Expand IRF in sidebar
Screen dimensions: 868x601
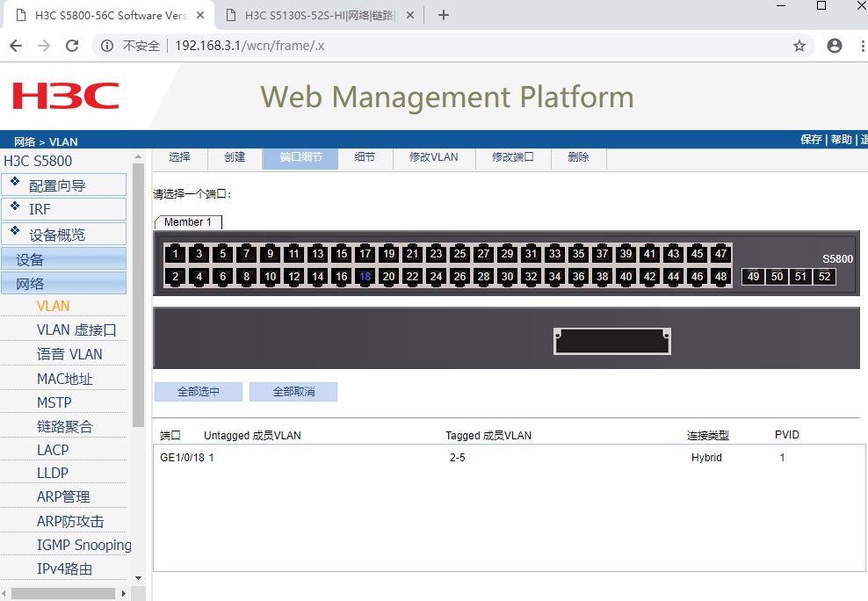point(63,209)
